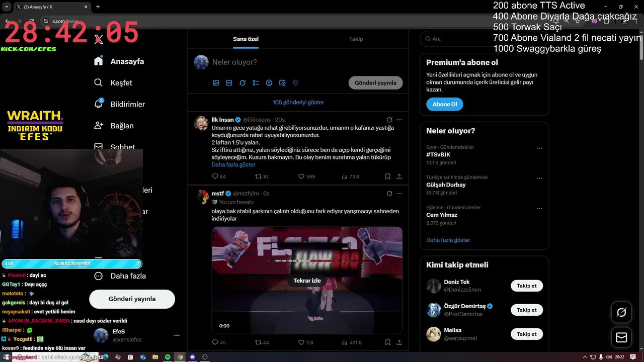Switch to Chrome in the taskbar
This screenshot has height=362, width=644.
pos(180,357)
